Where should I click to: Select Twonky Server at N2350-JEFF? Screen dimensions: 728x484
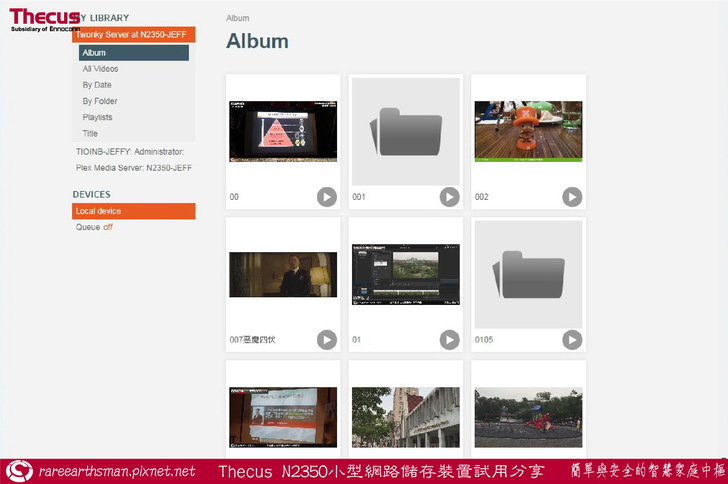coord(135,34)
